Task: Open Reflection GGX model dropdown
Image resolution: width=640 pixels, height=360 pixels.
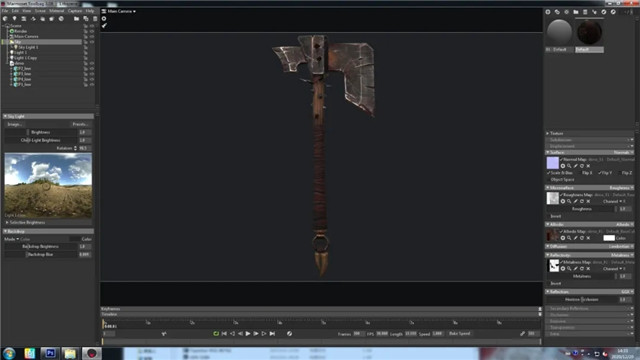Action: (627, 292)
